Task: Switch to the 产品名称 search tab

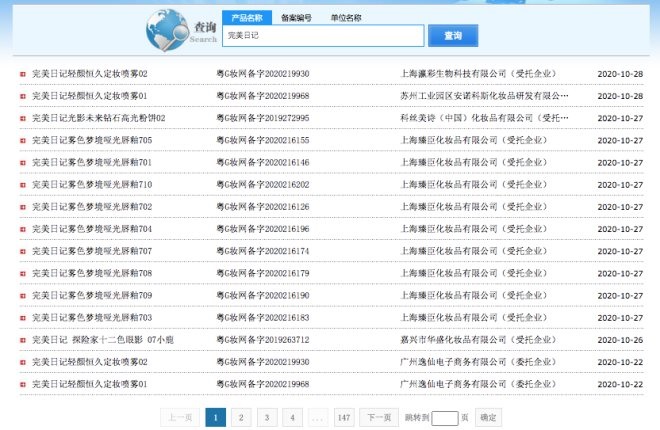Action: point(247,18)
